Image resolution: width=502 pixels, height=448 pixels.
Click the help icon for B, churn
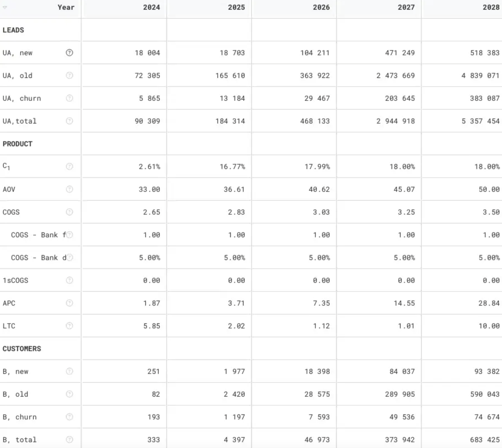69,417
